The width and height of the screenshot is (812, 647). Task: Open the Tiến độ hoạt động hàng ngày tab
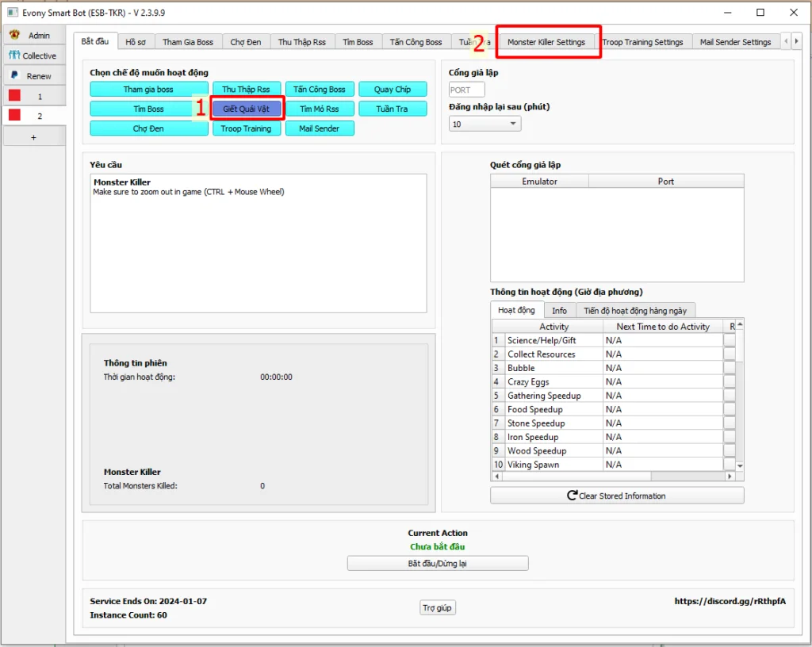635,310
